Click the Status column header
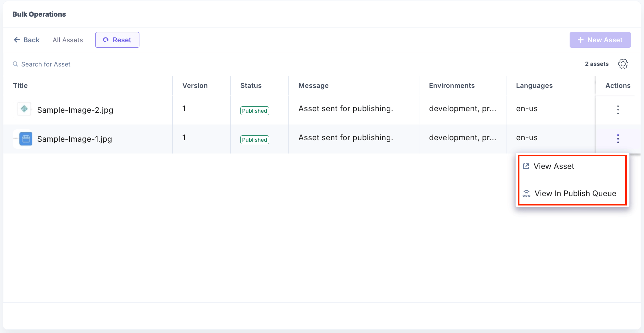Screen dimensions: 644x333 (x=251, y=86)
